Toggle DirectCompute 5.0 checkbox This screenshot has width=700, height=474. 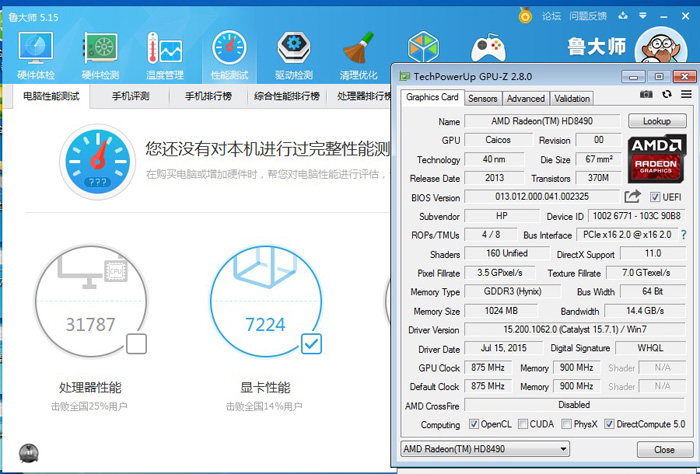(x=609, y=424)
